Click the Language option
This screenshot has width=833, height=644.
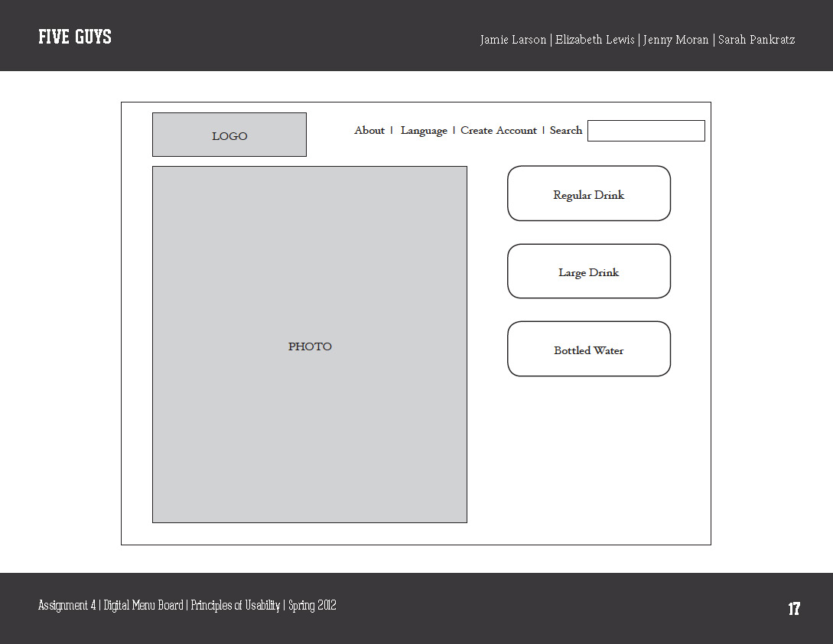click(423, 131)
